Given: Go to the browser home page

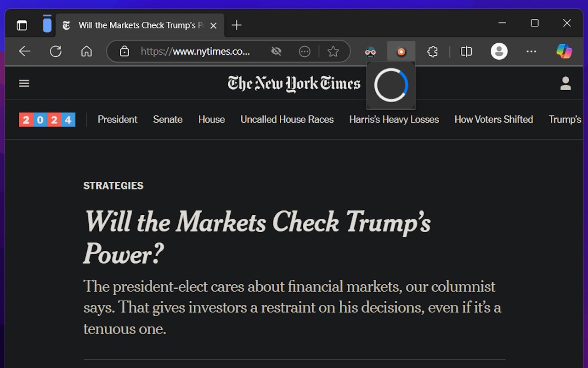Looking at the screenshot, I should [x=86, y=52].
